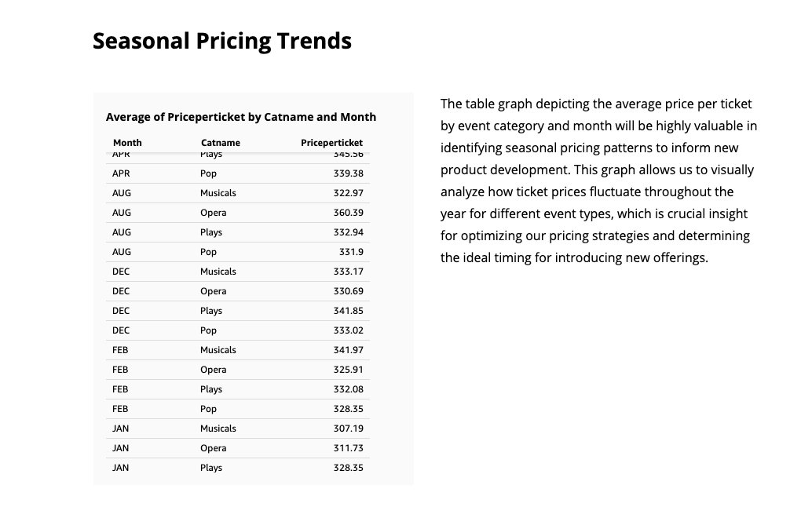Select the FEB Plays value 332.08
The width and height of the screenshot is (812, 518).
pyautogui.click(x=348, y=389)
